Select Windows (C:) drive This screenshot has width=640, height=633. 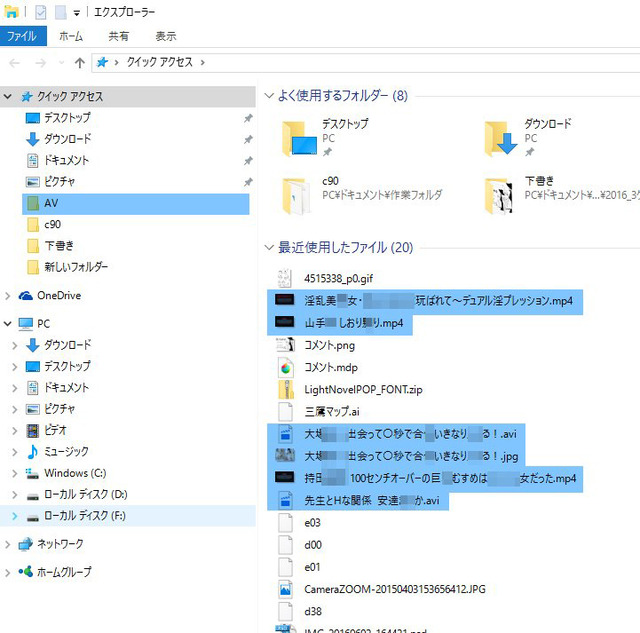tap(75, 473)
